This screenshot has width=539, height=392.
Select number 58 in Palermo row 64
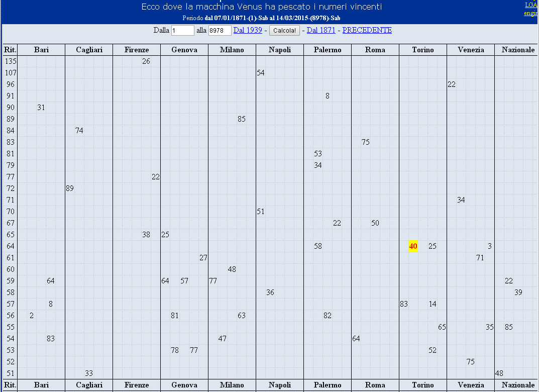click(x=318, y=246)
